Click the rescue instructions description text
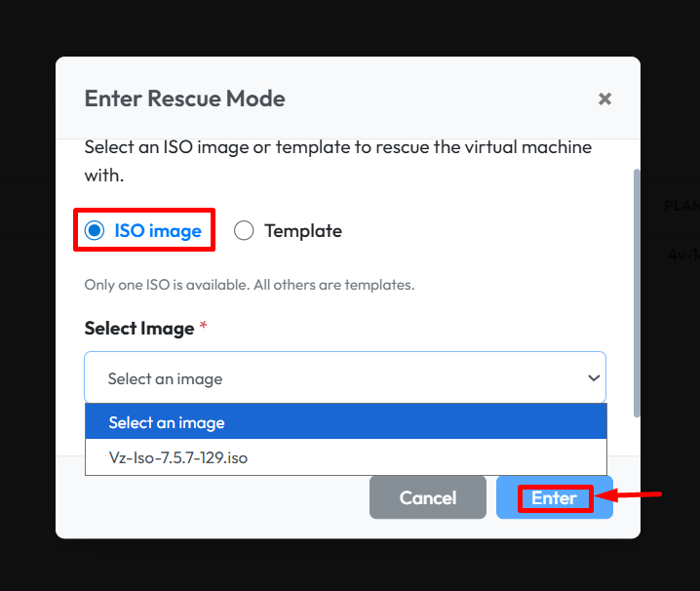 (x=337, y=162)
